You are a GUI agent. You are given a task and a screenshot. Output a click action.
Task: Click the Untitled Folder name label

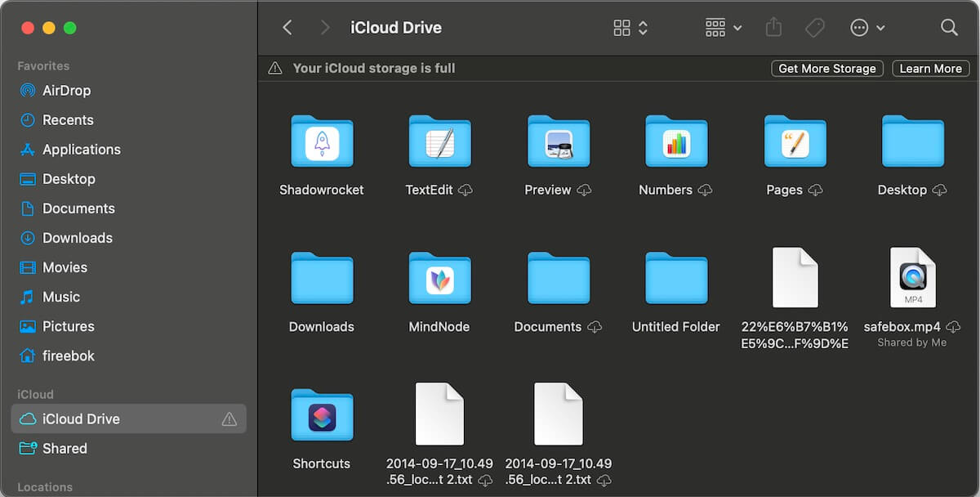(676, 327)
